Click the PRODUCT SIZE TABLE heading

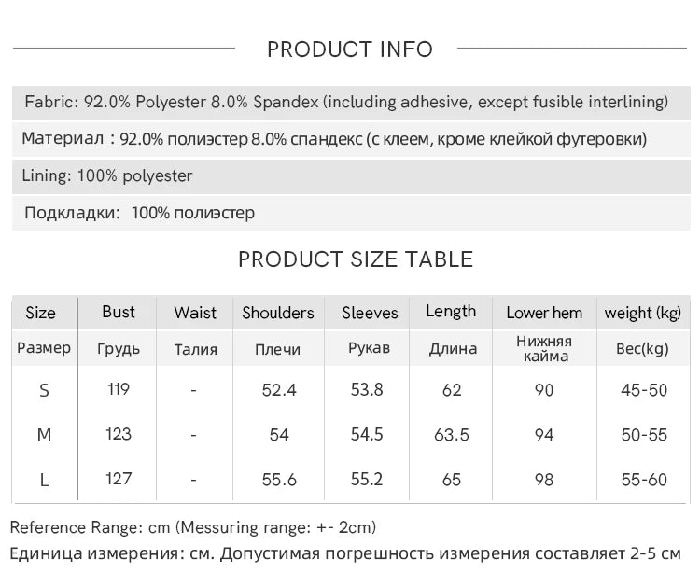point(356,259)
